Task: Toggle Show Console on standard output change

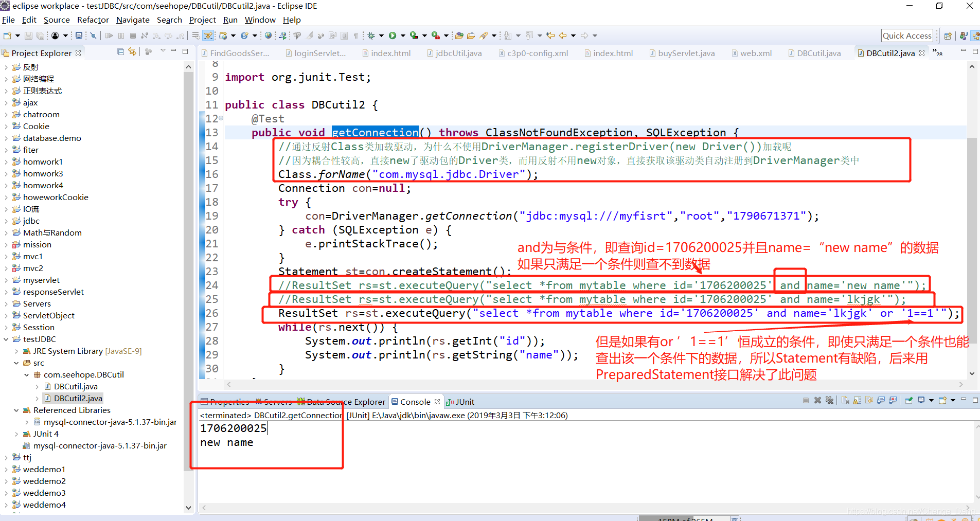Action: point(881,400)
